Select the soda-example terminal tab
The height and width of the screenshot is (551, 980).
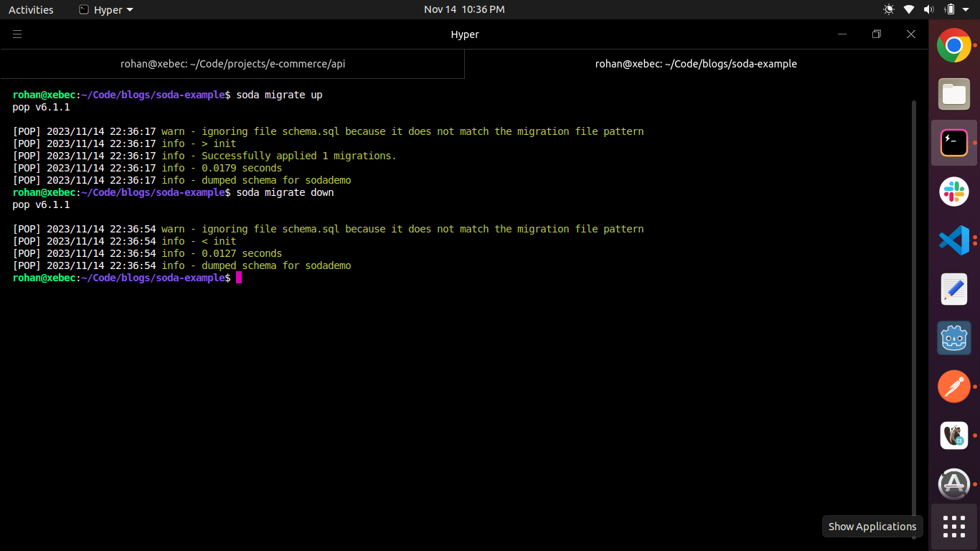[x=696, y=64]
